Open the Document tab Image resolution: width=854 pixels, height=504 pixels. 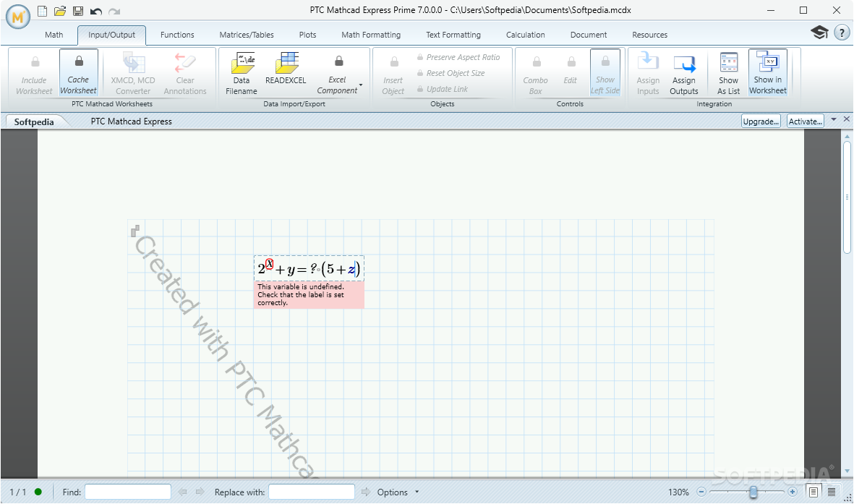point(589,35)
